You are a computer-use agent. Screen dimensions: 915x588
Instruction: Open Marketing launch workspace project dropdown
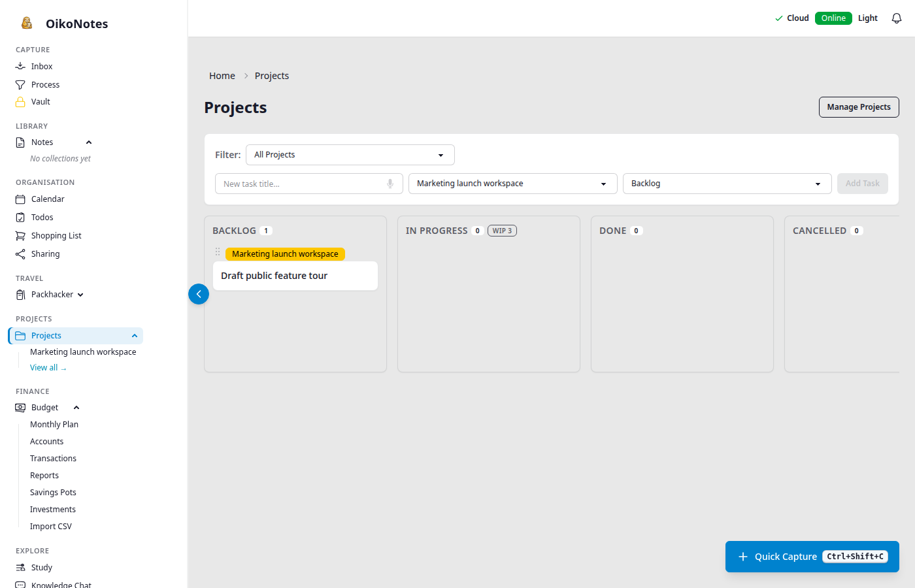[x=513, y=184]
